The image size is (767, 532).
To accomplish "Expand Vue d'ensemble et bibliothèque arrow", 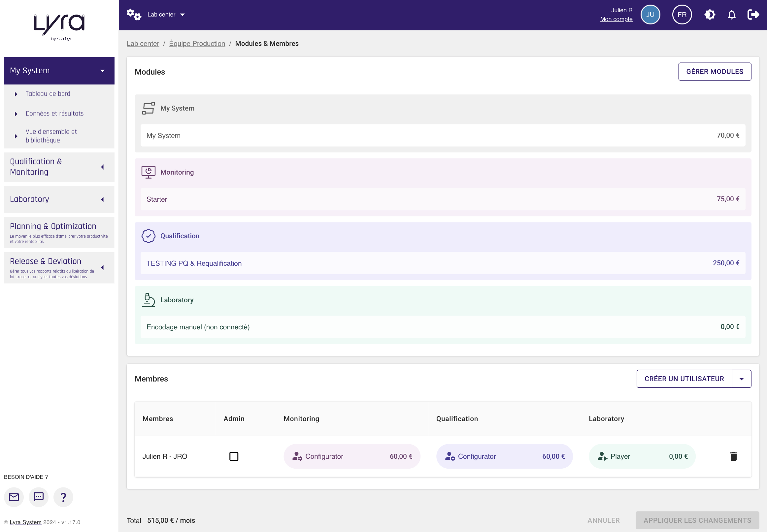I will 16,136.
